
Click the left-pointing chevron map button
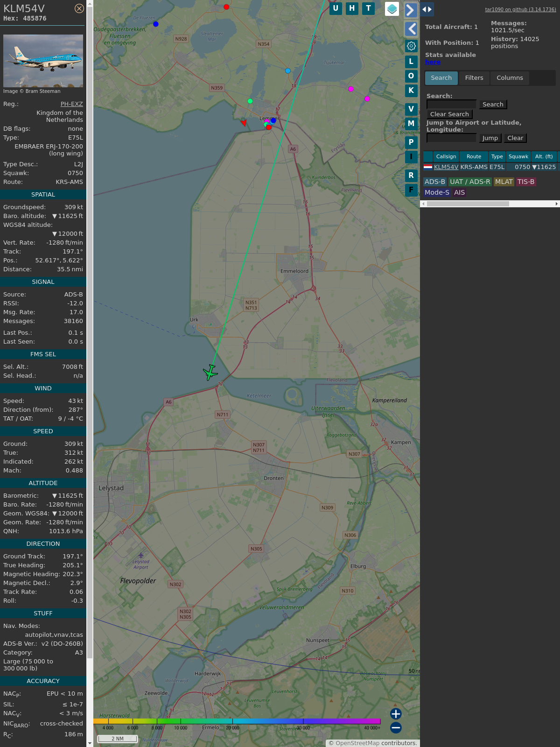tap(411, 29)
